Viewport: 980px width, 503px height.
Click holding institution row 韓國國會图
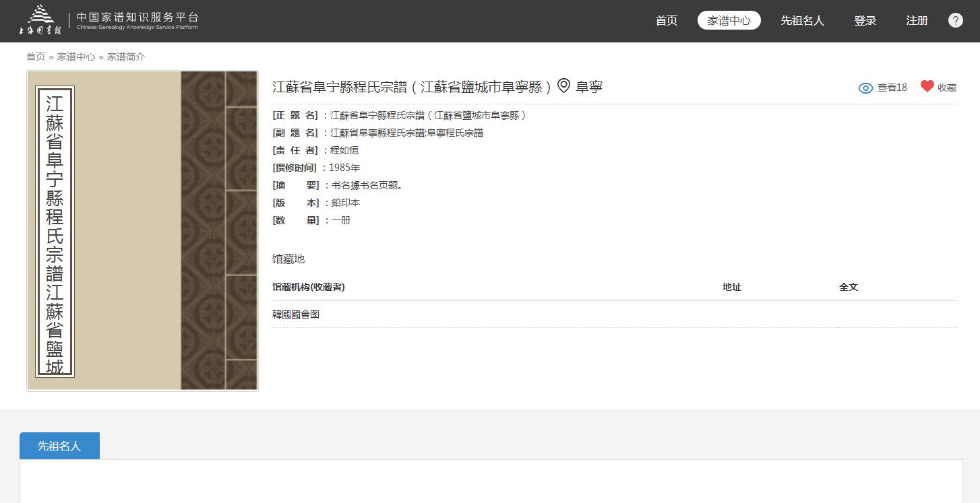click(614, 314)
